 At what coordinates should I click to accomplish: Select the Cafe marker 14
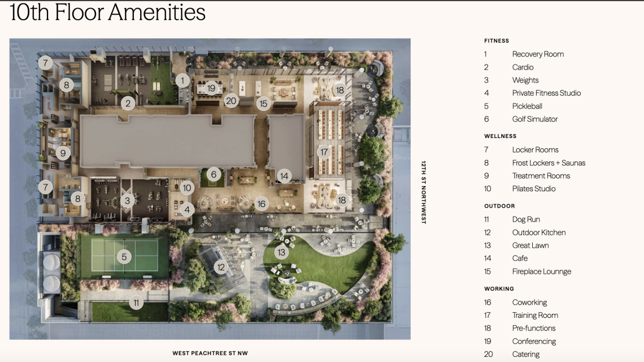(x=284, y=176)
